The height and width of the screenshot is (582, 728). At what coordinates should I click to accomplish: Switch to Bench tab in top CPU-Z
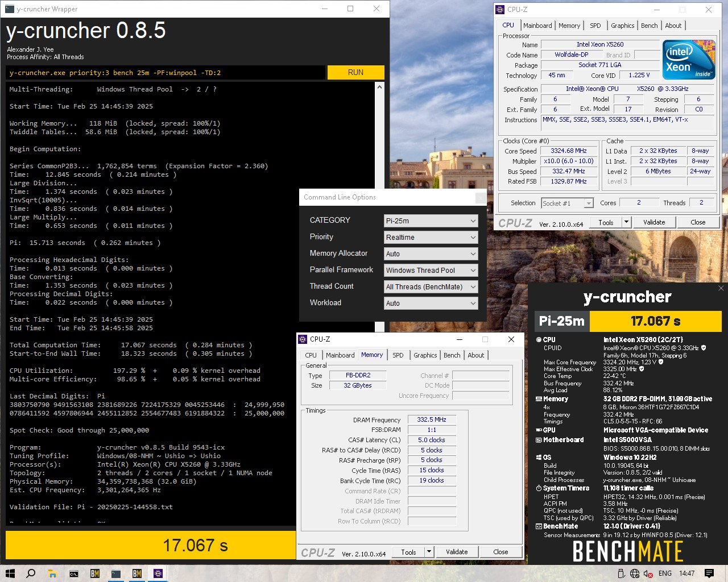650,26
